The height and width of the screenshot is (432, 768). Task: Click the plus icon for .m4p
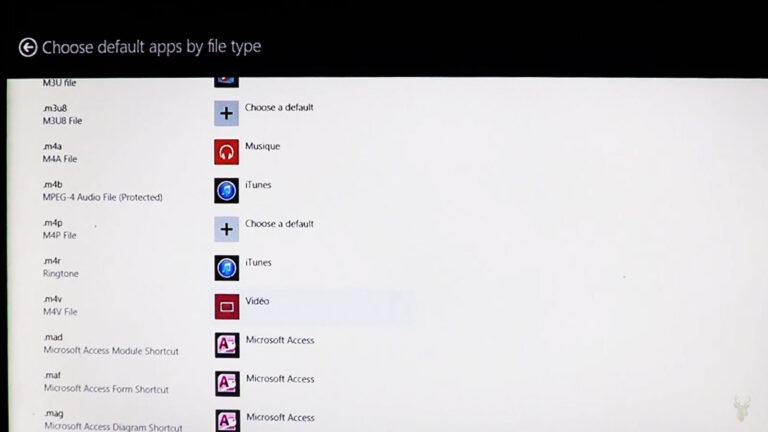[226, 229]
